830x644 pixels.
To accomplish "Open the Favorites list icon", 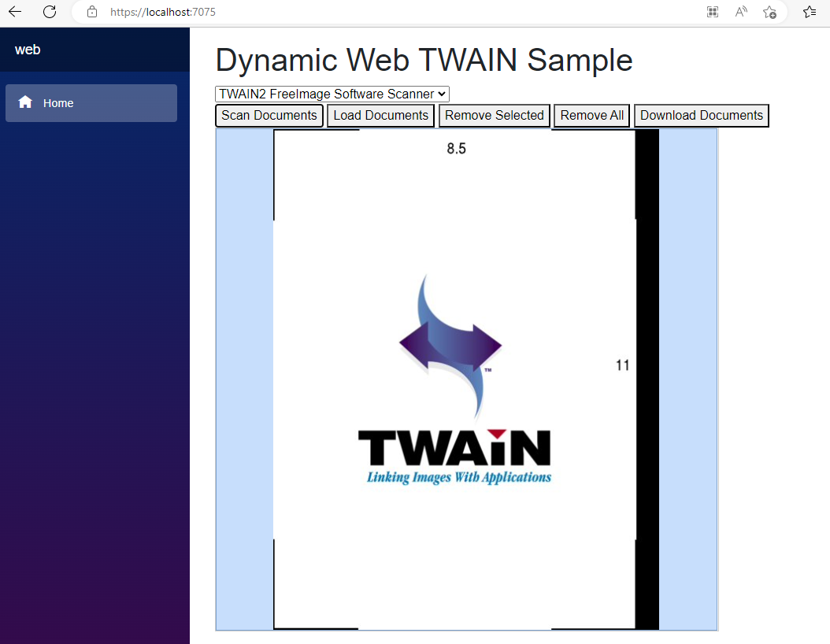I will pyautogui.click(x=810, y=12).
